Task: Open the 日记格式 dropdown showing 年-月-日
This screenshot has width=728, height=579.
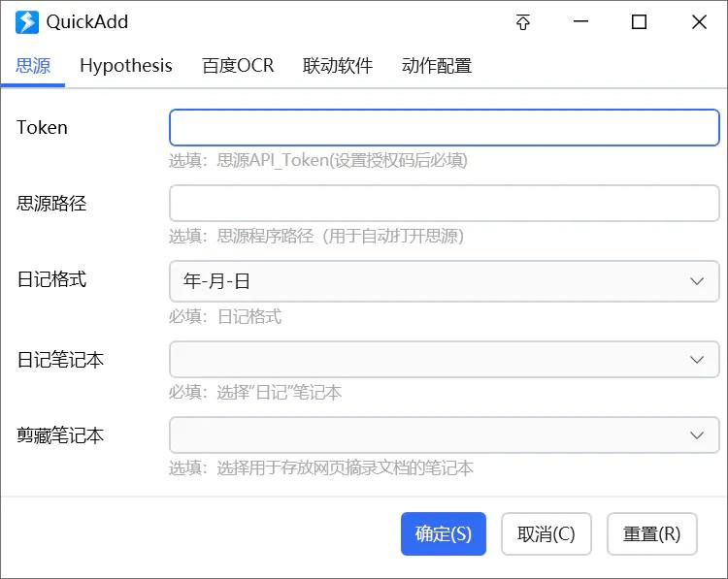Action: [x=445, y=281]
